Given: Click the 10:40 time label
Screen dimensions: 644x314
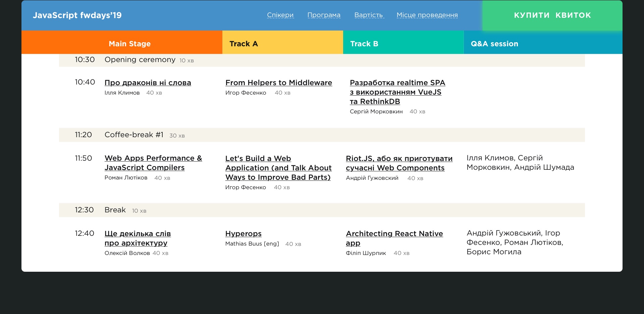Looking at the screenshot, I should 85,82.
